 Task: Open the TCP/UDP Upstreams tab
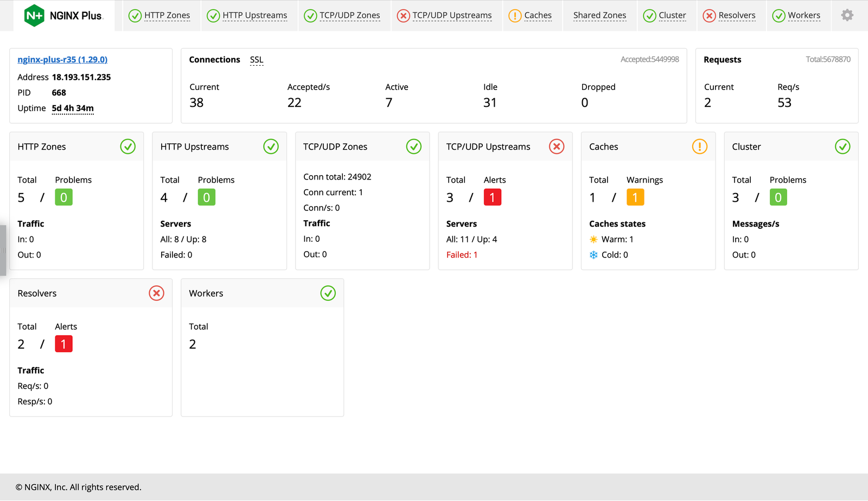452,15
